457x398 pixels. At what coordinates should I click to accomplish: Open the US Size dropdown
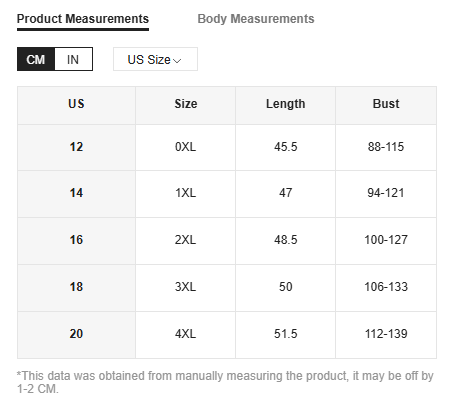pos(155,59)
